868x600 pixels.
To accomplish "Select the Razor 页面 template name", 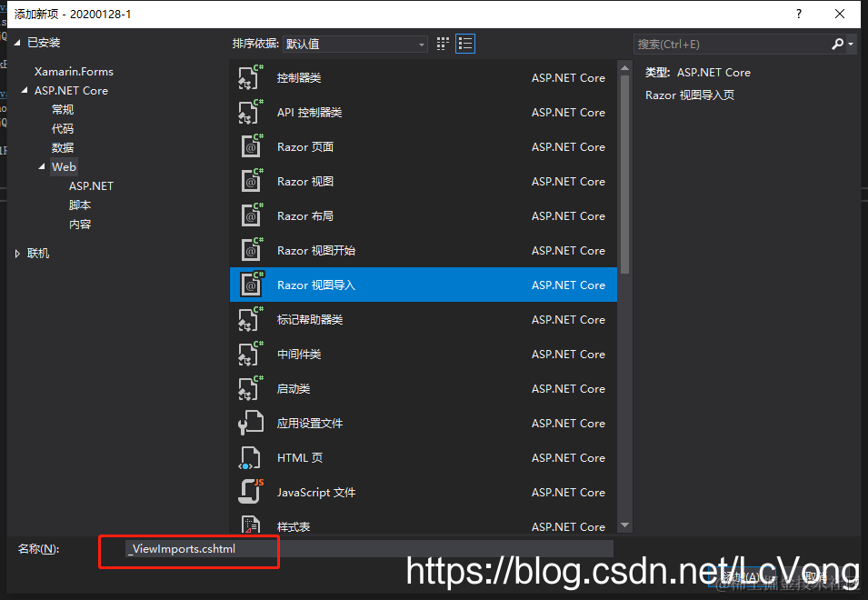I will [305, 146].
